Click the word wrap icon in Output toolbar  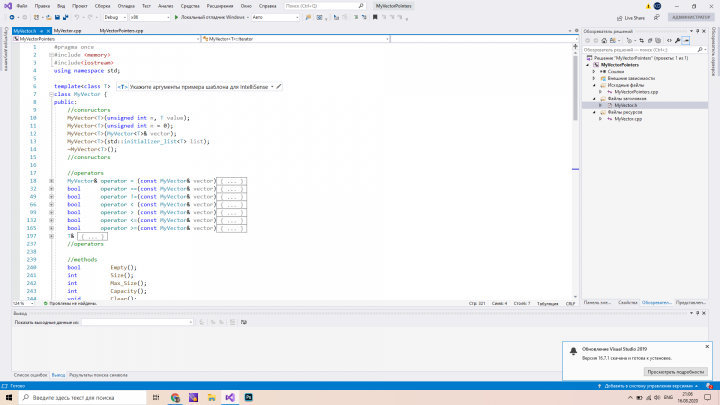(x=244, y=322)
